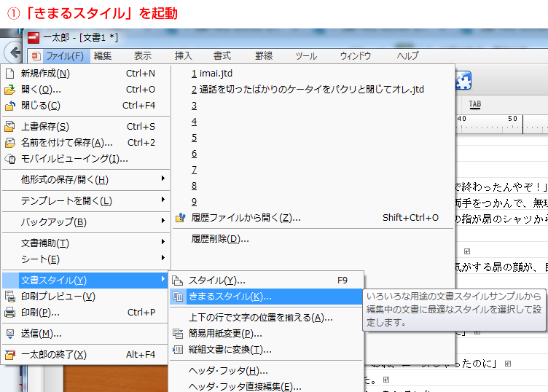Open the 表示 menu

tap(143, 56)
